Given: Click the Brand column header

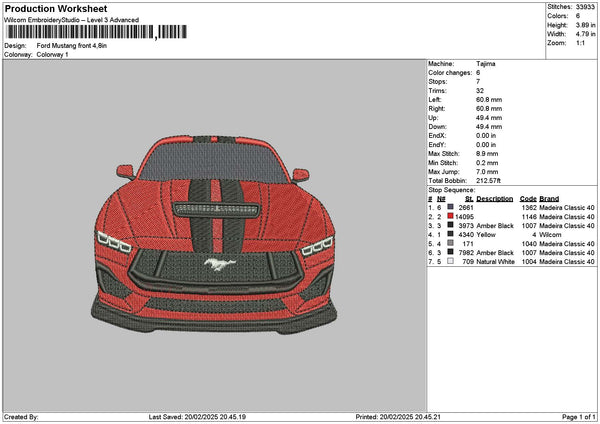Looking at the screenshot, I should (x=549, y=198).
